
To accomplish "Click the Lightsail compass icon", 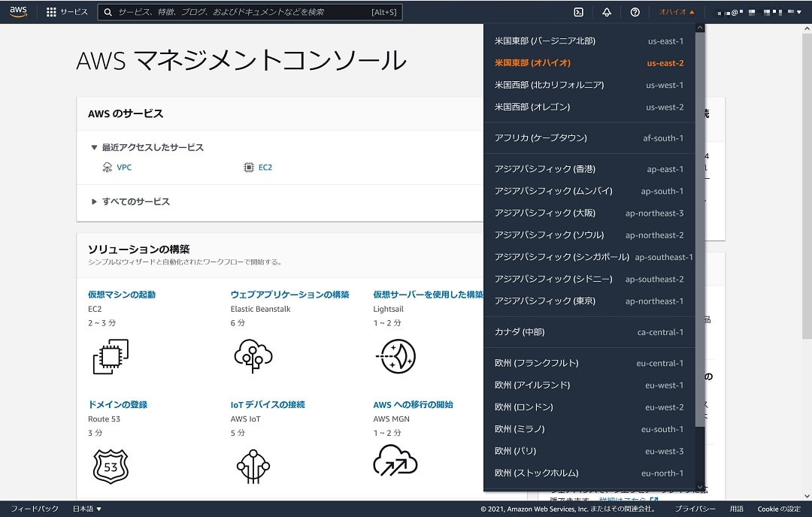I will (395, 356).
